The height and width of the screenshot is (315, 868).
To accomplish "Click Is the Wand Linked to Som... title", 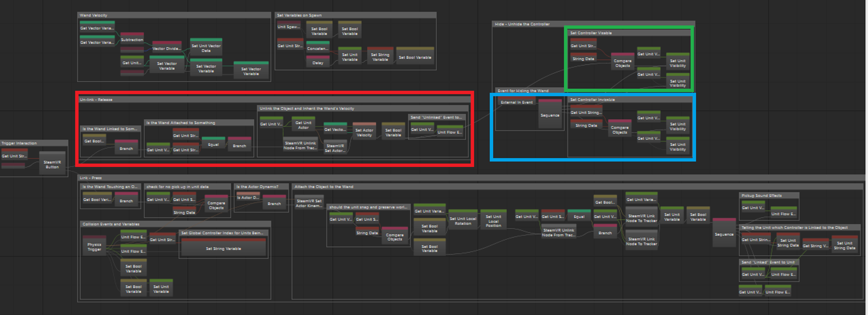I will 110,129.
